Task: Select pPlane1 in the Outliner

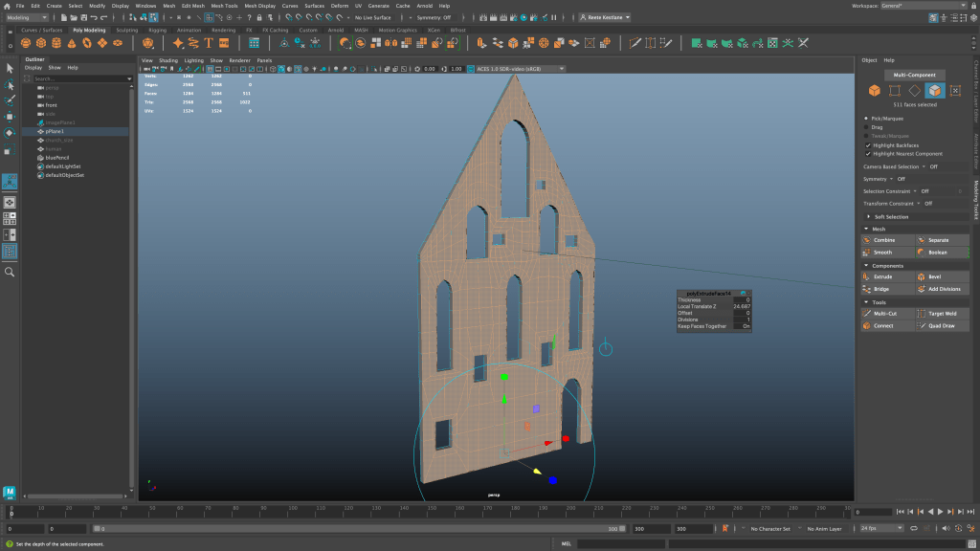Action: tap(55, 131)
